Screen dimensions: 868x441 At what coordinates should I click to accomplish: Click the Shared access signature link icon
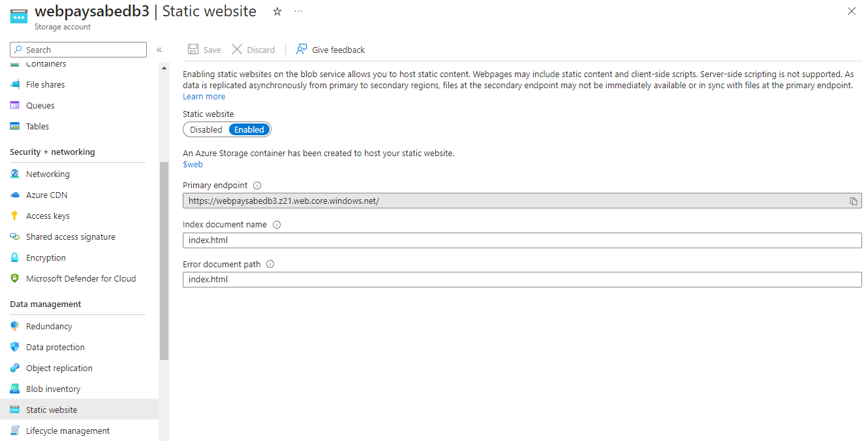[x=15, y=237]
